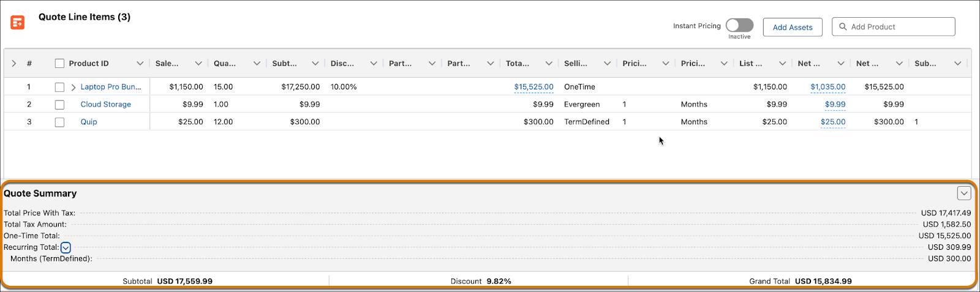Click Grand Total USD 15,834.99
Image resolution: width=980 pixels, height=292 pixels.
[x=801, y=281]
